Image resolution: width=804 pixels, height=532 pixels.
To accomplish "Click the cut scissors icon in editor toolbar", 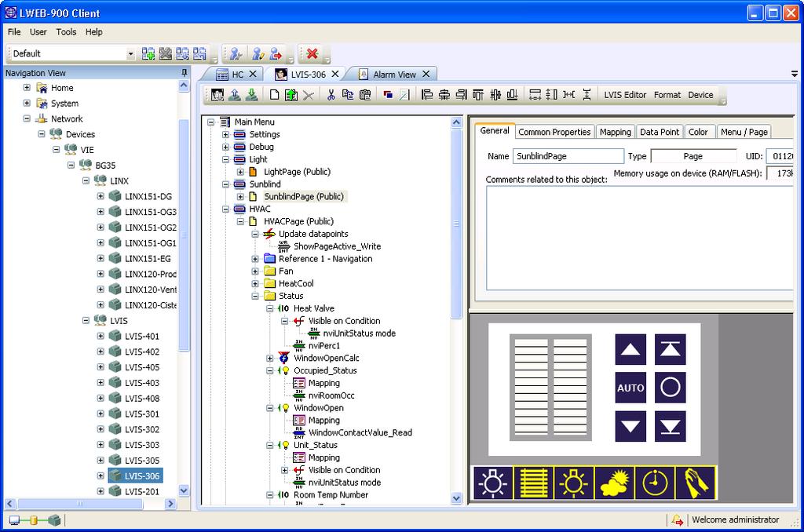I will tap(331, 95).
